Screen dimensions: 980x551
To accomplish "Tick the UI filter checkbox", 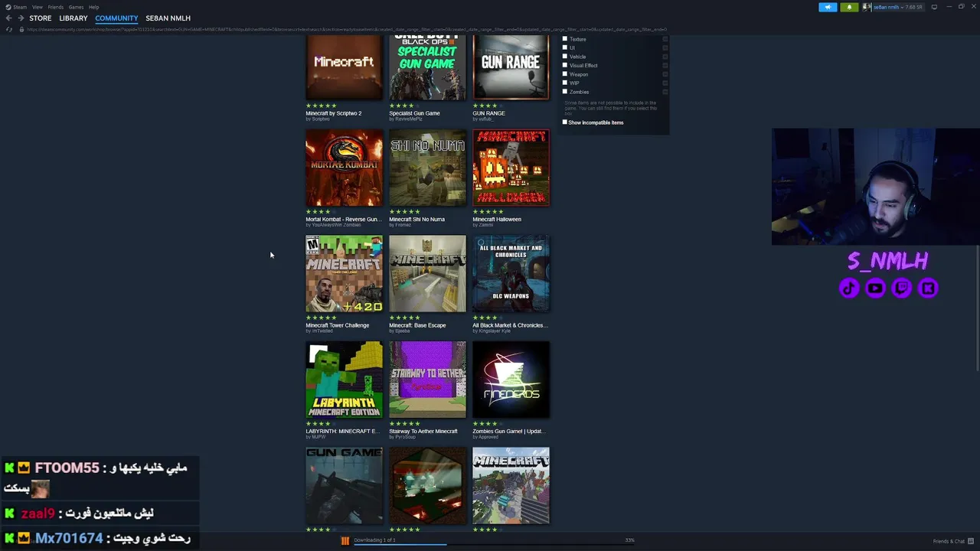I will click(x=565, y=47).
